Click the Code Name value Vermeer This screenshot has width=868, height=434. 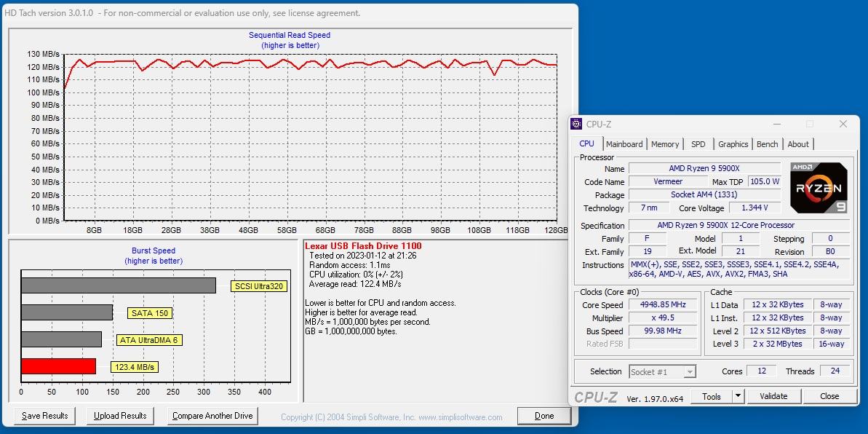click(x=668, y=181)
